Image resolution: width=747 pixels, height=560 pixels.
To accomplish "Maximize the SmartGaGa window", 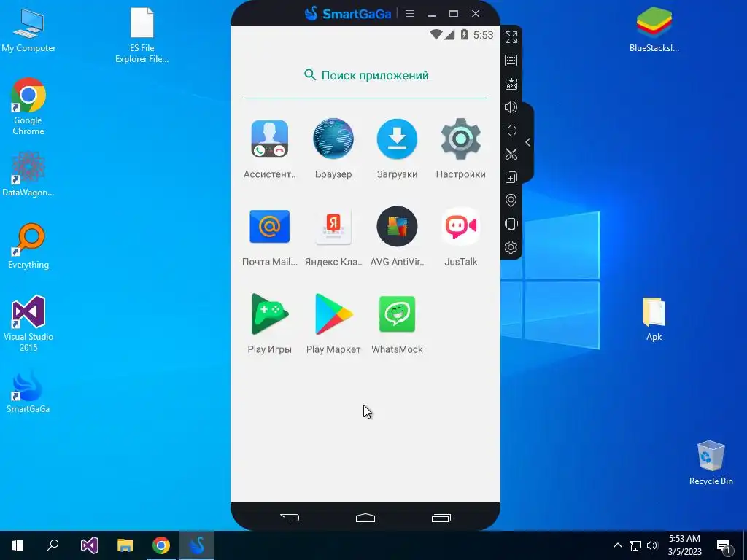I will pyautogui.click(x=454, y=14).
